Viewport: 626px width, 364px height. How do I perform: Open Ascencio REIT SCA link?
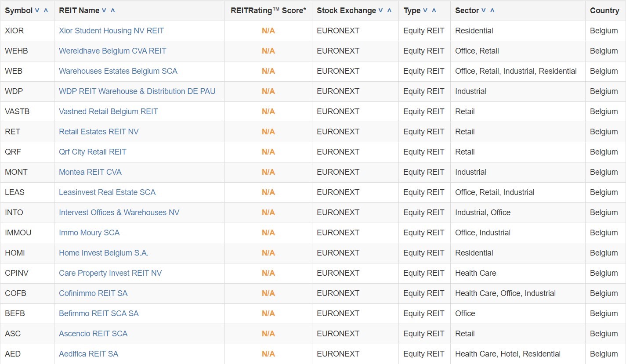(x=93, y=334)
